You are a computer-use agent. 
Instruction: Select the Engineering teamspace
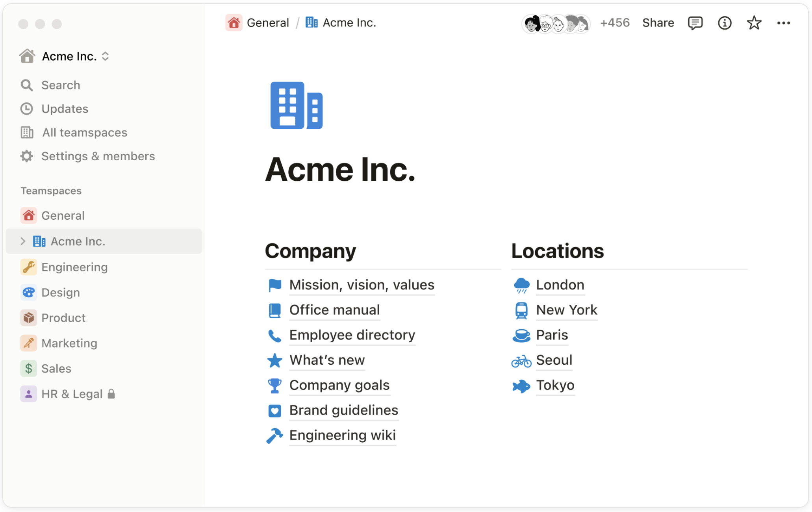click(74, 267)
